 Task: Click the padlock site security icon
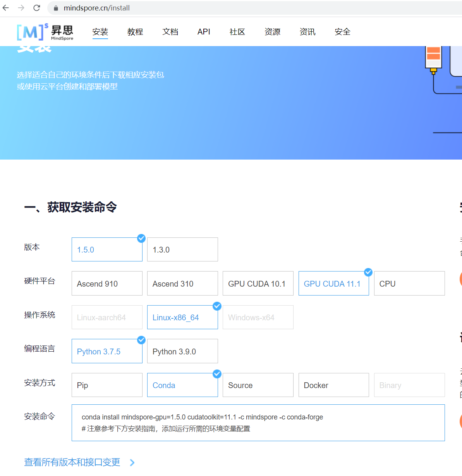56,8
